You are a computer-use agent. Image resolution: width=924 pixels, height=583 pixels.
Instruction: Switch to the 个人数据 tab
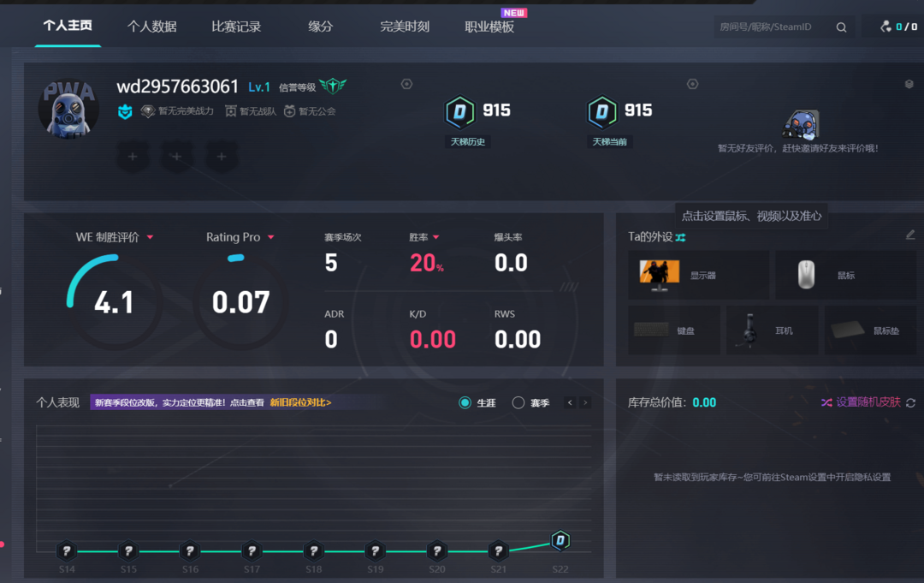tap(151, 27)
